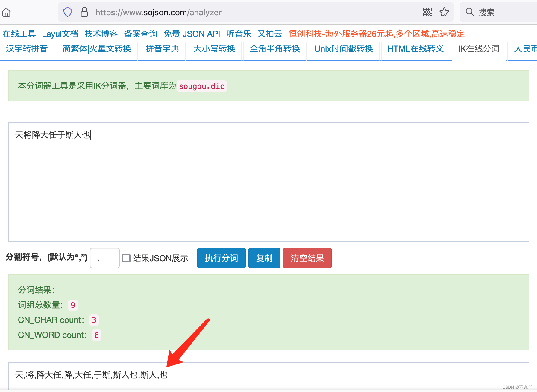
Task: Click the text area containing 天将降大任于斯人也
Action: (269, 182)
